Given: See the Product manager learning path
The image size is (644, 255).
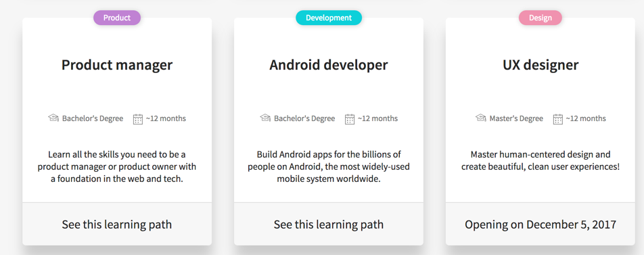Looking at the screenshot, I should coord(117,224).
